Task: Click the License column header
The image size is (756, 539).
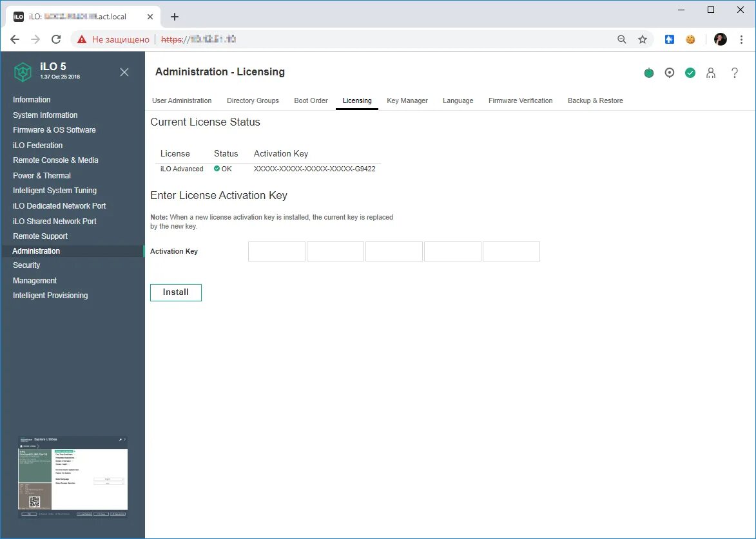Action: [175, 154]
